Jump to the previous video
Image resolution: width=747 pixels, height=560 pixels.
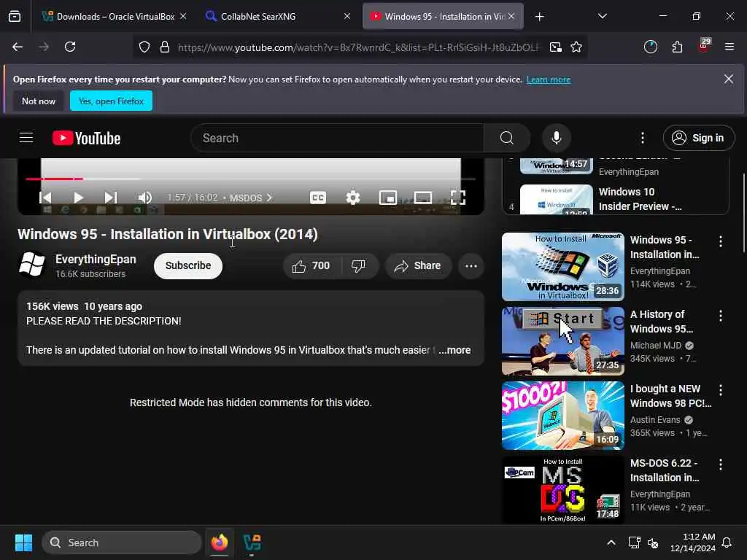click(x=46, y=198)
